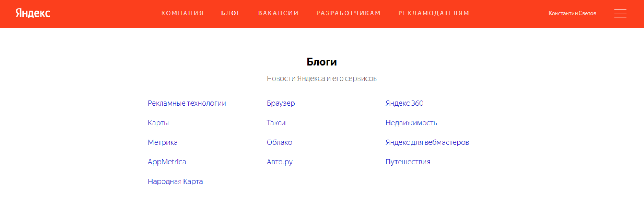The height and width of the screenshot is (199, 644).
Task: Open the Народная Карта blog link
Action: pyautogui.click(x=175, y=181)
